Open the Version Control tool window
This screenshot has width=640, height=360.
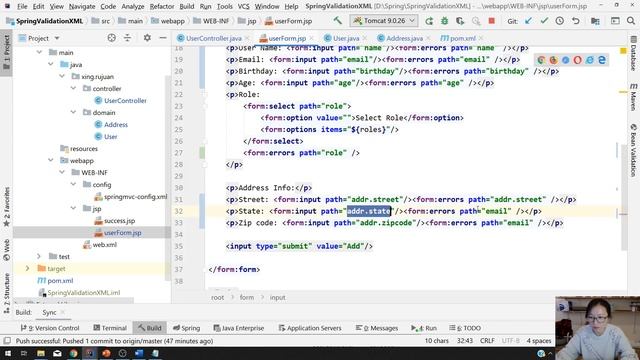pos(50,328)
